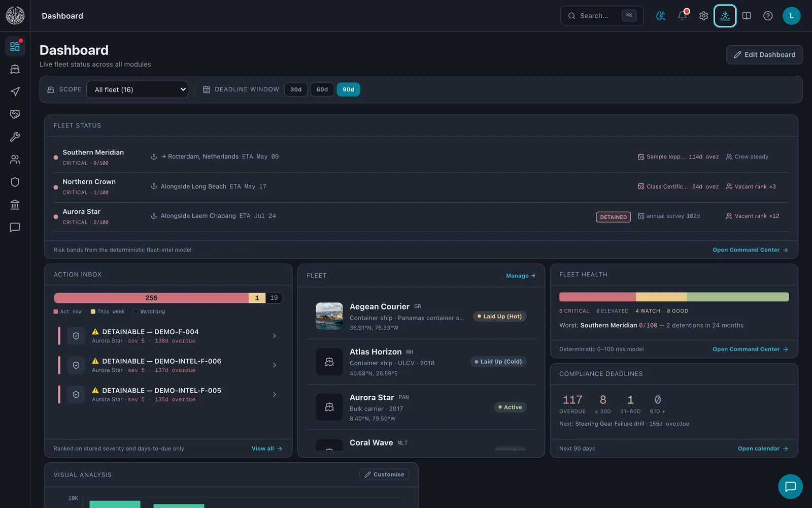The height and width of the screenshot is (508, 812).
Task: Click the Aegean Courier photo thumbnail
Action: [x=329, y=316]
